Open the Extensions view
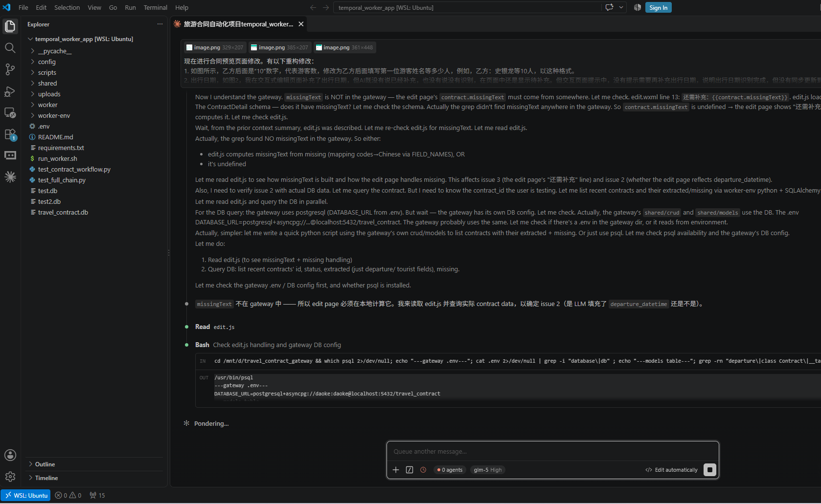 (x=10, y=134)
